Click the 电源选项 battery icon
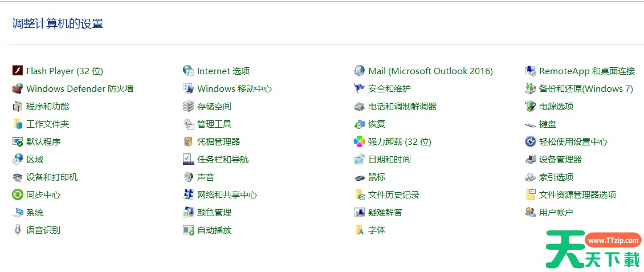 click(530, 106)
